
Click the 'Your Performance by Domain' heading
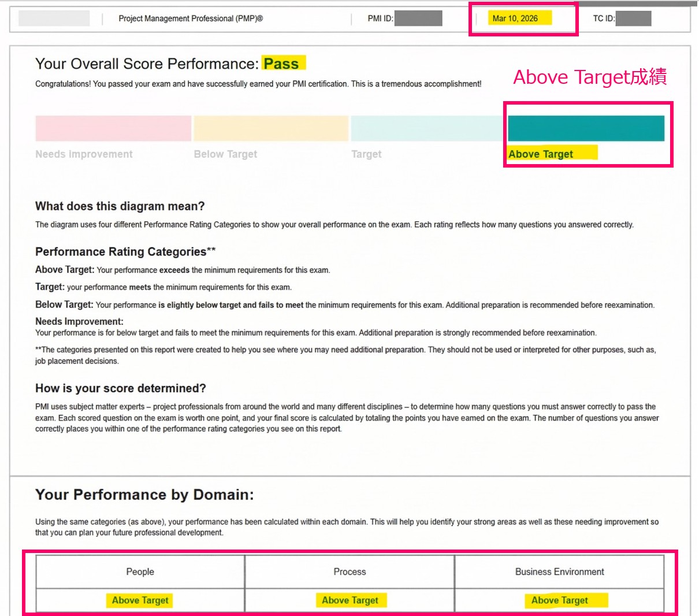click(x=144, y=495)
